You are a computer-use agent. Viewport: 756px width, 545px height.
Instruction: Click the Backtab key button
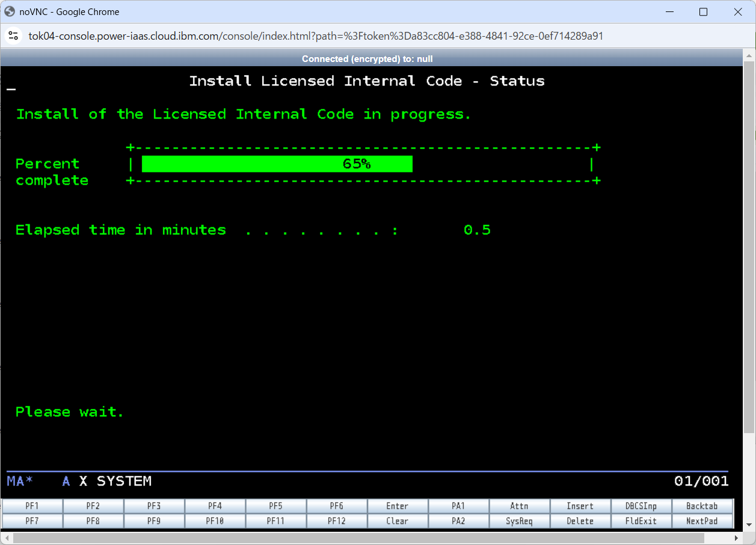coord(702,506)
